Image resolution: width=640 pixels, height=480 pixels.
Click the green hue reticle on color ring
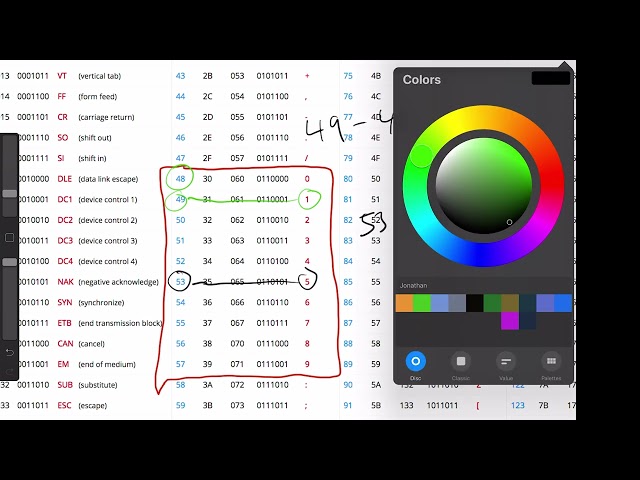421,156
